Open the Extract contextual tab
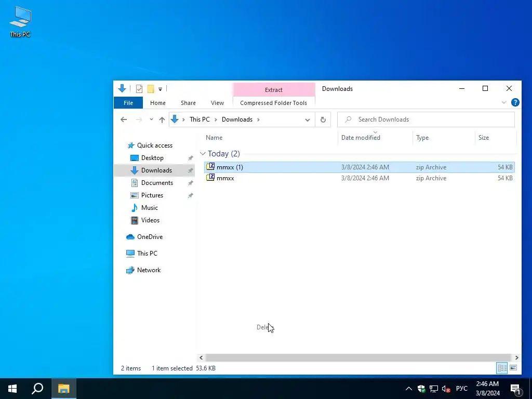 point(273,90)
